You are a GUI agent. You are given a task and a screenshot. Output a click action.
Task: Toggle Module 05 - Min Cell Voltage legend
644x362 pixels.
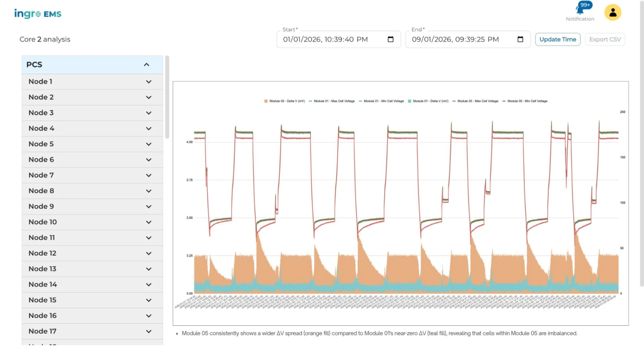click(525, 101)
